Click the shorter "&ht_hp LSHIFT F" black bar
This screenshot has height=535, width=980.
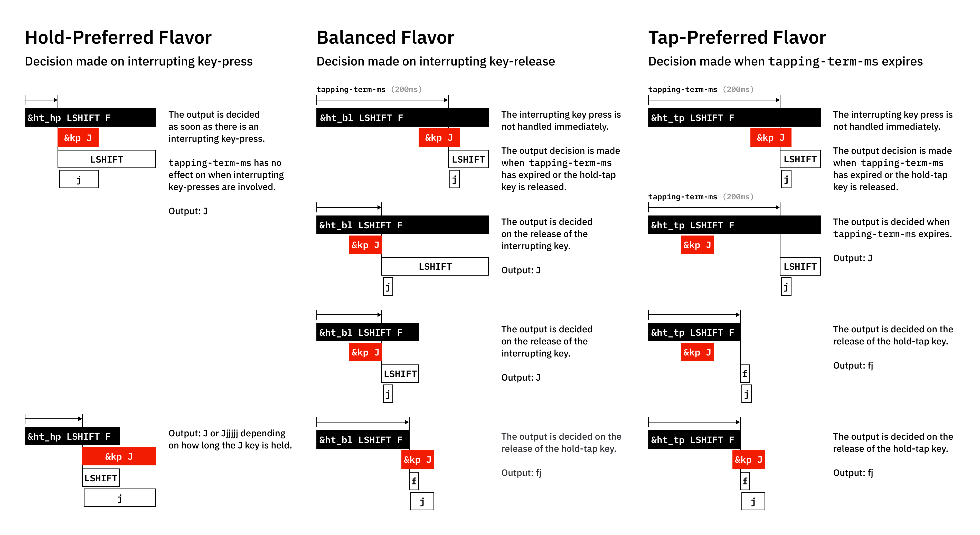72,436
